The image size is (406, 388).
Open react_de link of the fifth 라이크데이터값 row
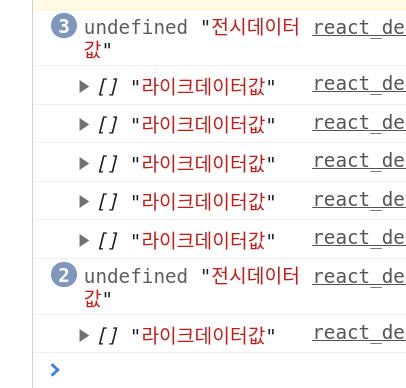[359, 238]
